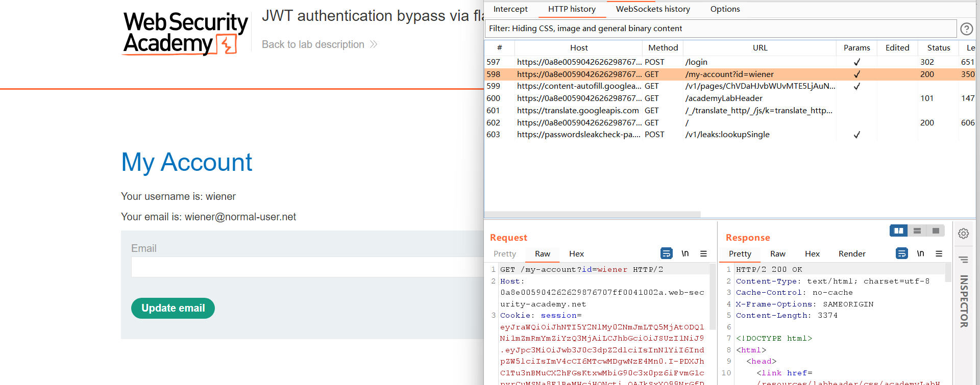The width and height of the screenshot is (980, 385).
Task: Select history row 598 /my-account?id=wiener
Action: pos(730,74)
